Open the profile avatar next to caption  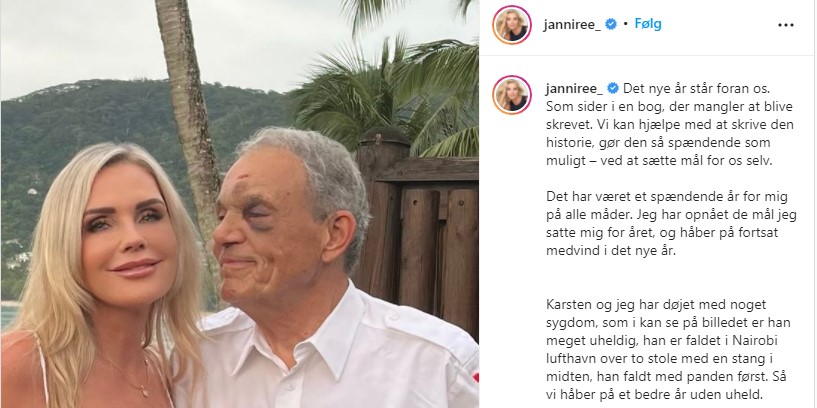pos(512,95)
